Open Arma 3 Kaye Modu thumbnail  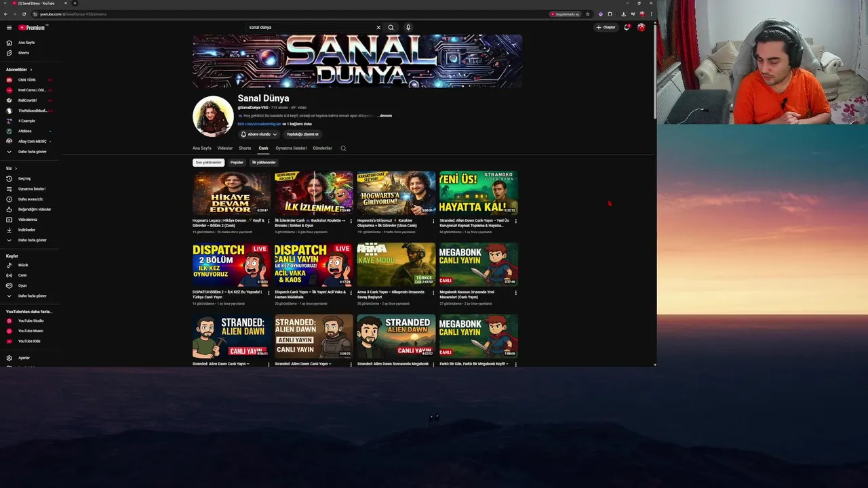tap(396, 264)
